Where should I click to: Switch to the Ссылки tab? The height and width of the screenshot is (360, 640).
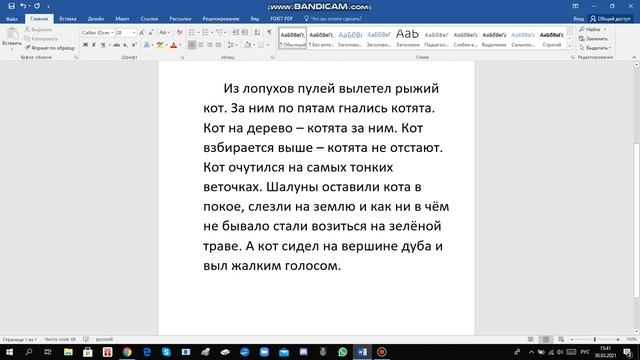point(149,19)
